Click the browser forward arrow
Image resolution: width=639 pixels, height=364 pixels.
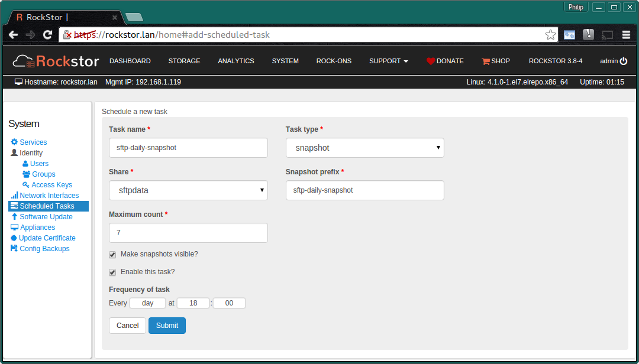click(x=31, y=35)
